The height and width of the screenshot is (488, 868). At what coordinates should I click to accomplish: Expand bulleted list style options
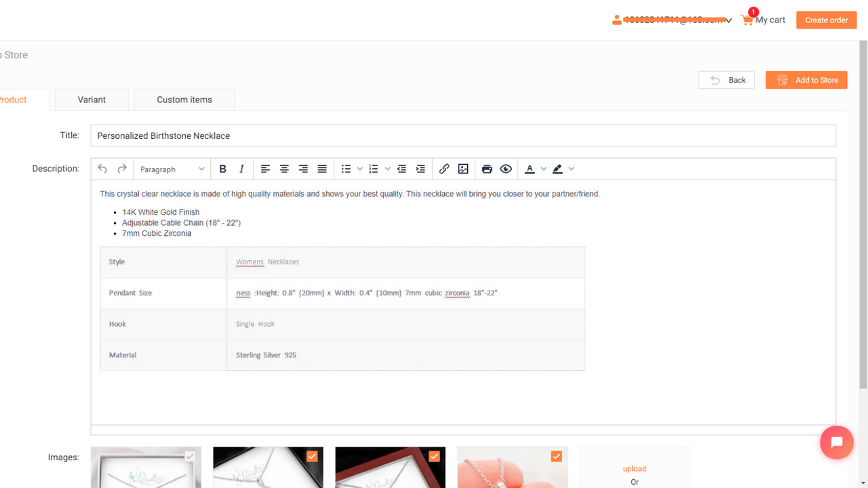359,169
